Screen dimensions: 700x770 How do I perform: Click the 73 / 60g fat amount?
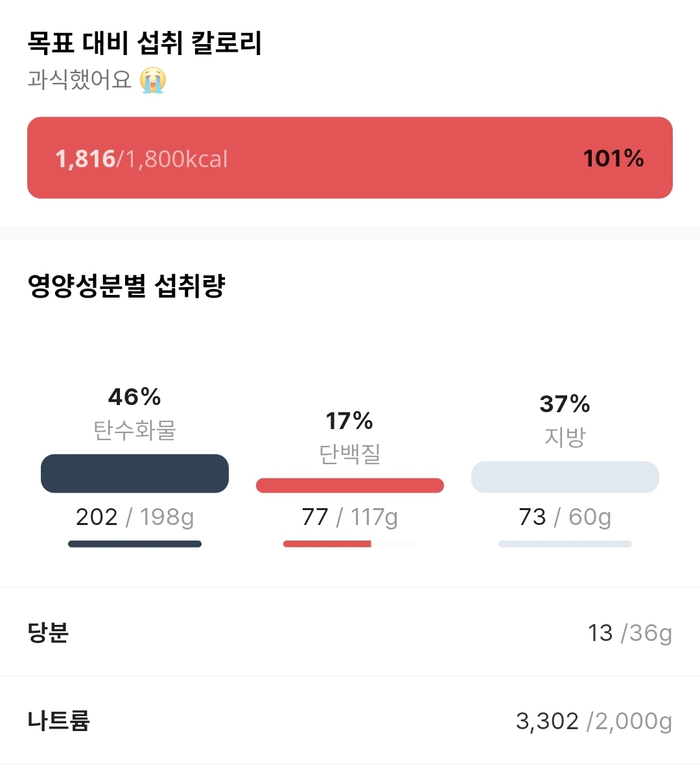point(565,517)
